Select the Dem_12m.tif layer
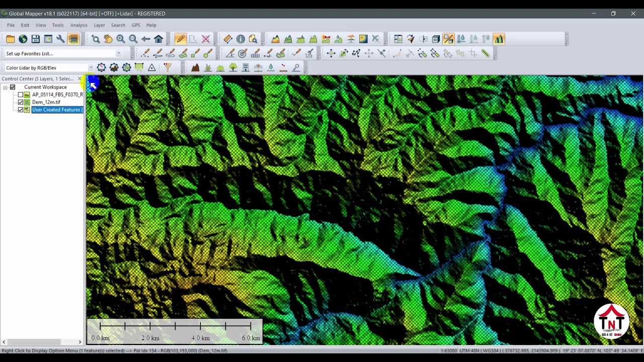This screenshot has width=644, height=362. coord(46,103)
